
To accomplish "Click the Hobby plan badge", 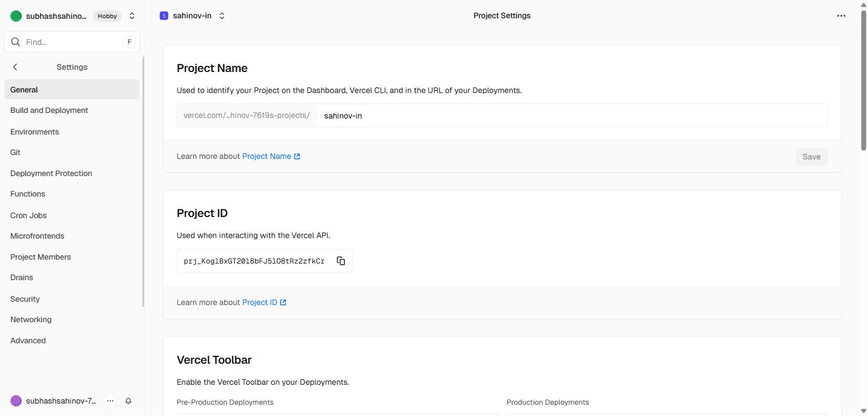I will tap(107, 16).
